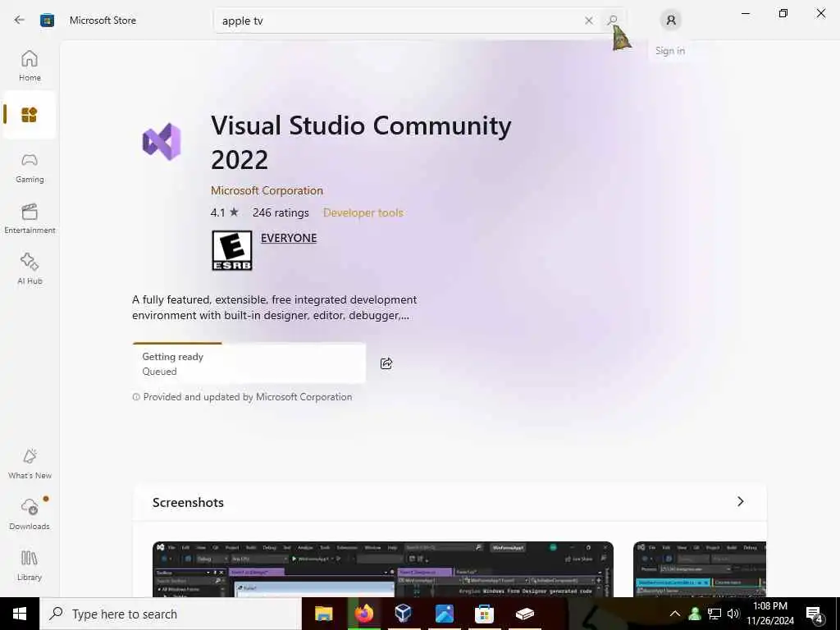Open the Library page
Screen dimensions: 840x630
tap(30, 566)
